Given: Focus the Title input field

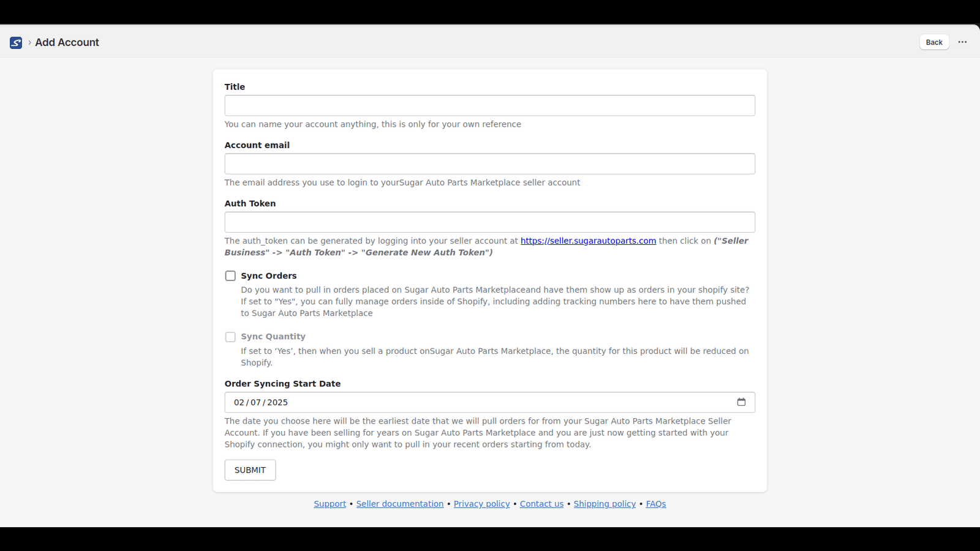Looking at the screenshot, I should [489, 105].
